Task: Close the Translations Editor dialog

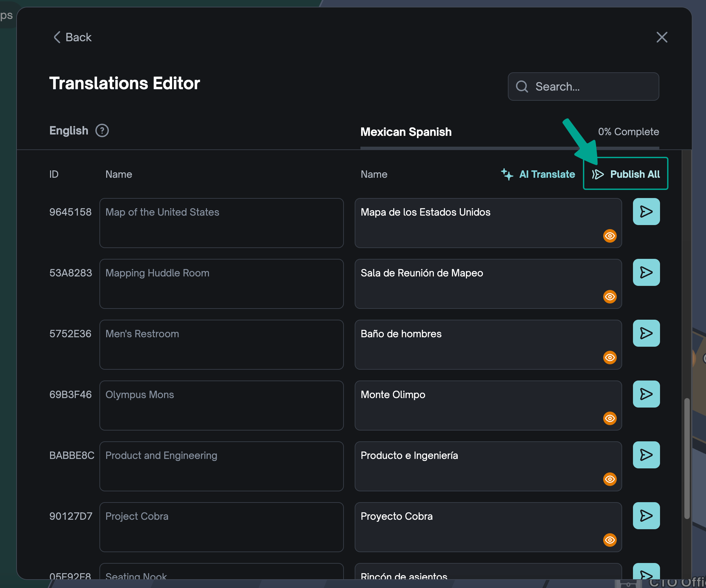Action: click(x=662, y=37)
